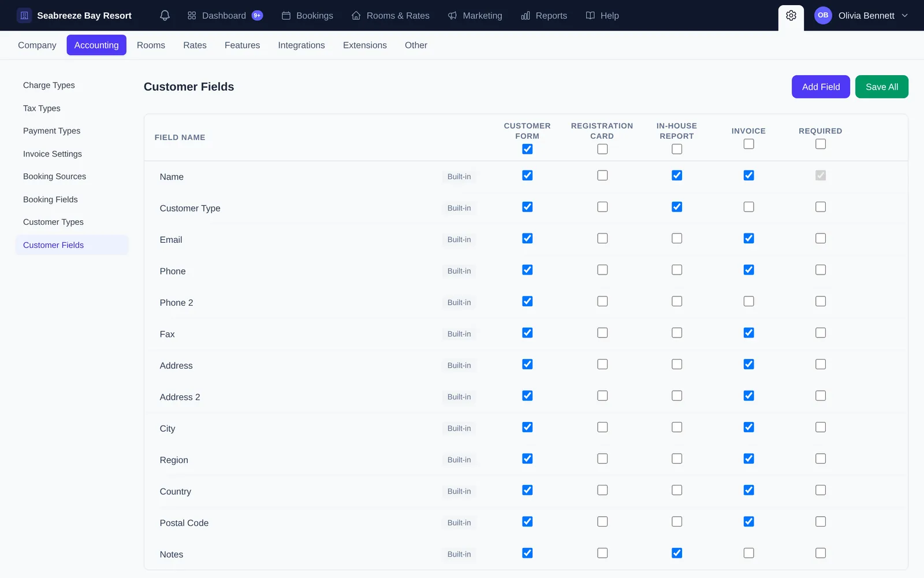Uncheck Invoice for the Name field
This screenshot has width=924, height=578.
coord(748,175)
